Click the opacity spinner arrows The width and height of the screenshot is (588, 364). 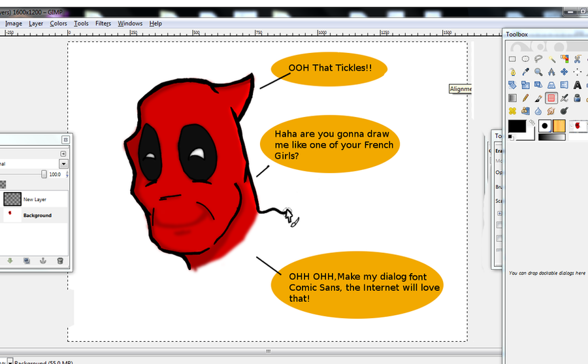(x=67, y=174)
